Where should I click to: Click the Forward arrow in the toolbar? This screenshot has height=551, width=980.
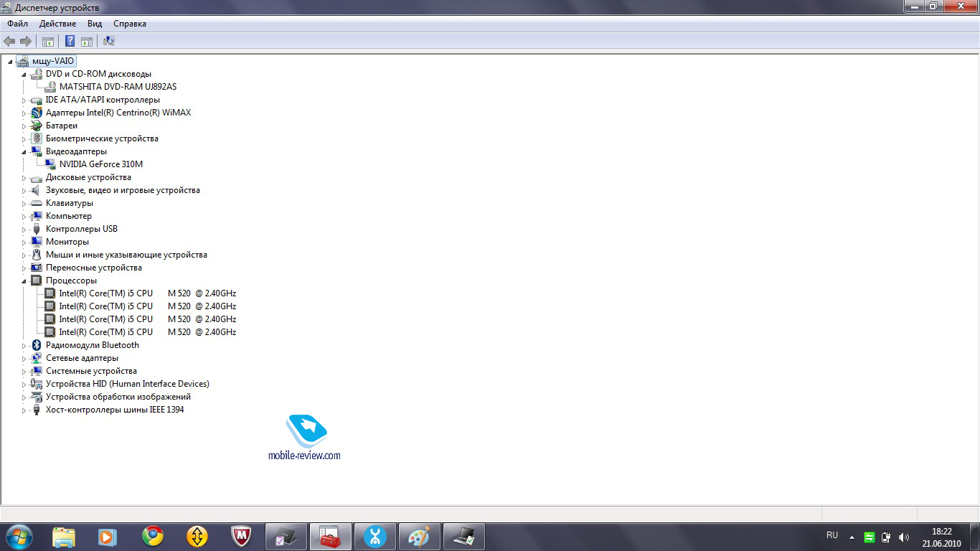point(26,41)
